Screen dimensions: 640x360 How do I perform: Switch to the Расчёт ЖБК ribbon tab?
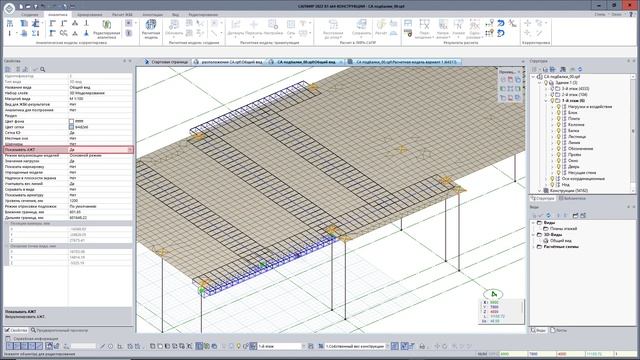[x=122, y=14]
